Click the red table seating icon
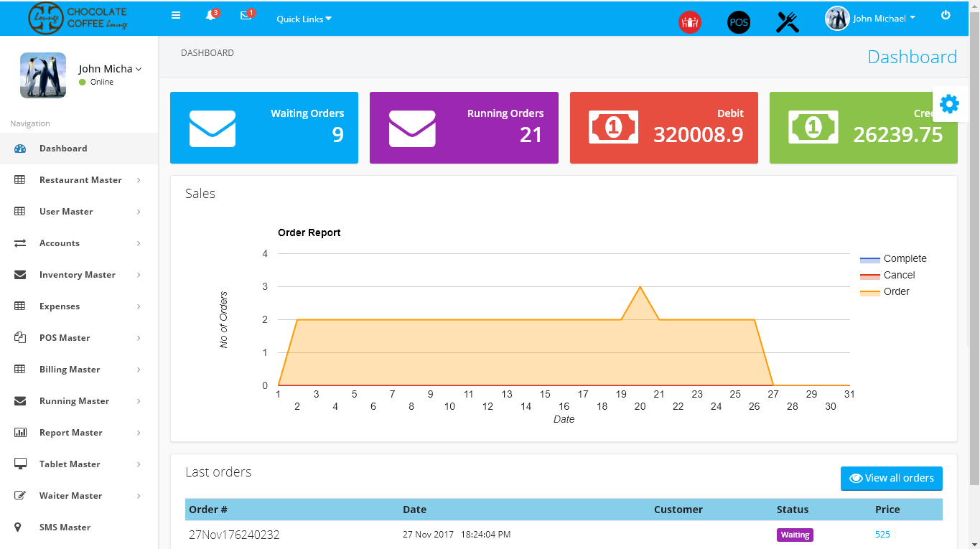This screenshot has width=980, height=549. tap(689, 22)
